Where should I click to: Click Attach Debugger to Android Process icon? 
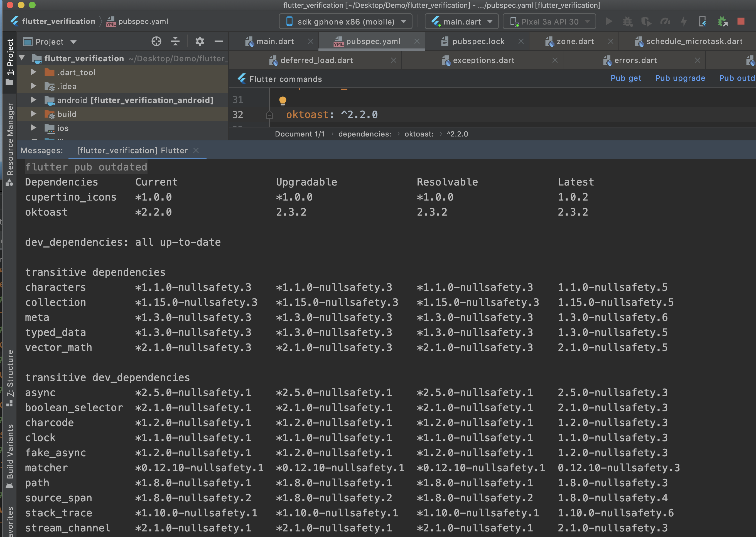tap(722, 21)
